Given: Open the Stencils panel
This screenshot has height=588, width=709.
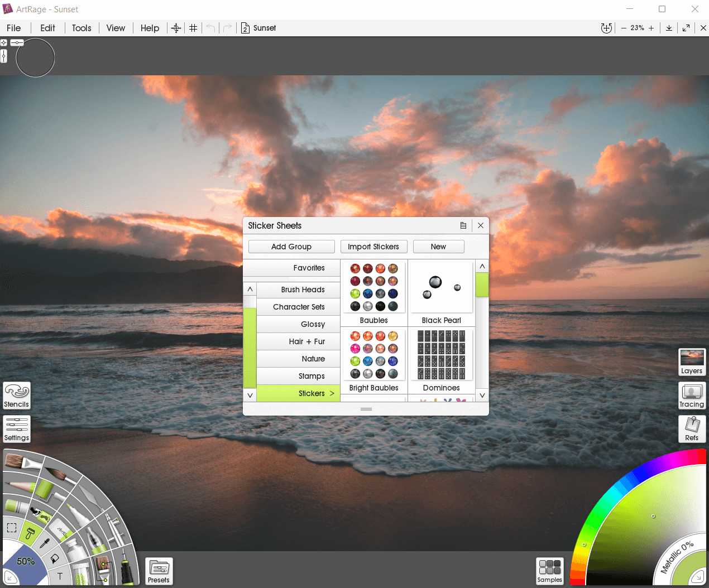Looking at the screenshot, I should coord(16,396).
